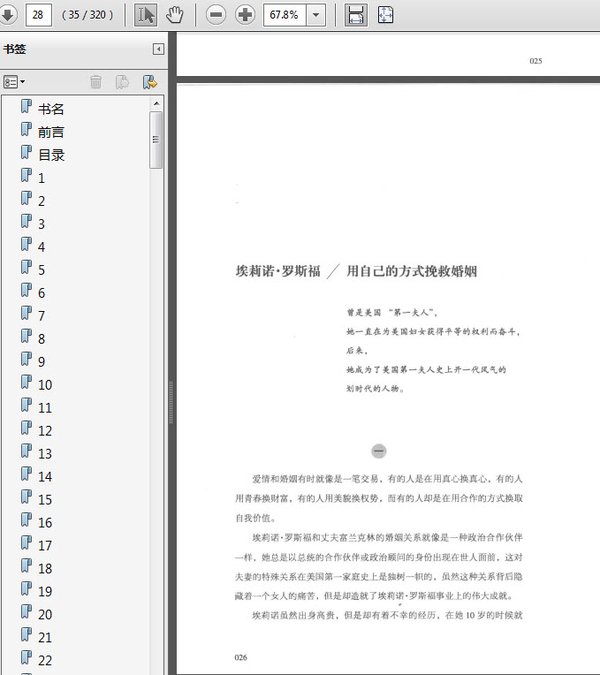Go to bookmark 6
This screenshot has width=600, height=675.
pyautogui.click(x=41, y=293)
